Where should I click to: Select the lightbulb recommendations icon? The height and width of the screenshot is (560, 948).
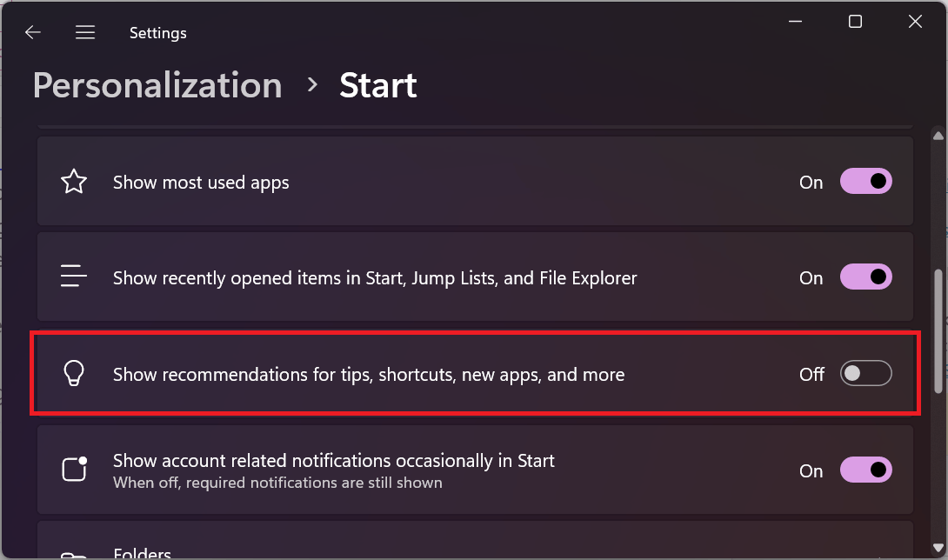pos(74,373)
